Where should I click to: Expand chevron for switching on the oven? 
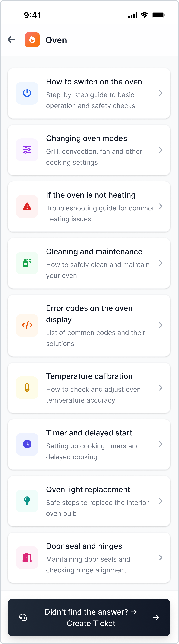point(161,93)
